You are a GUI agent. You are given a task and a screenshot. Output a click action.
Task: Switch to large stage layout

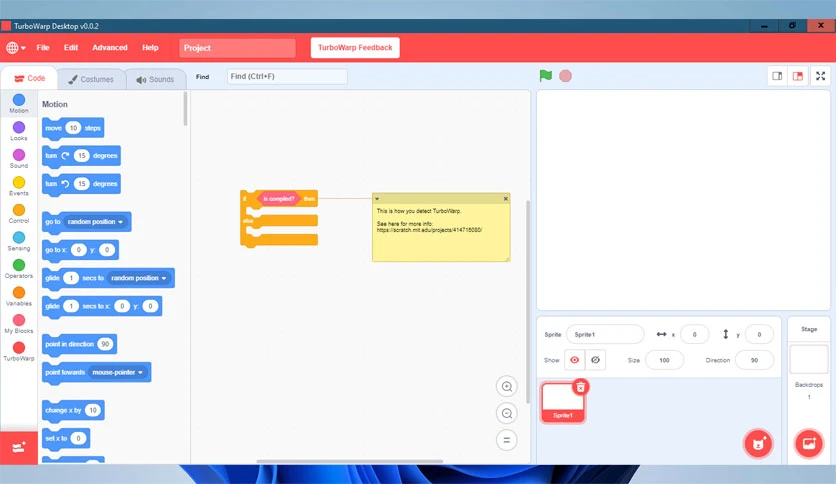click(x=798, y=76)
